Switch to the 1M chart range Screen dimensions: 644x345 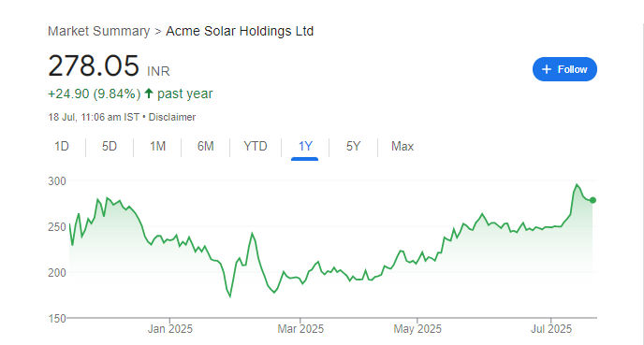click(157, 147)
